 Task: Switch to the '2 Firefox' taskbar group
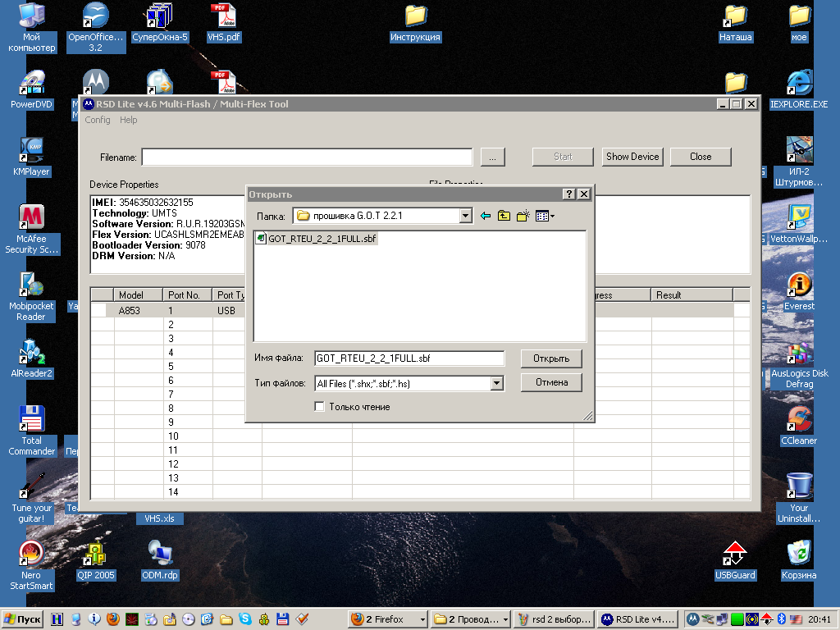click(387, 619)
